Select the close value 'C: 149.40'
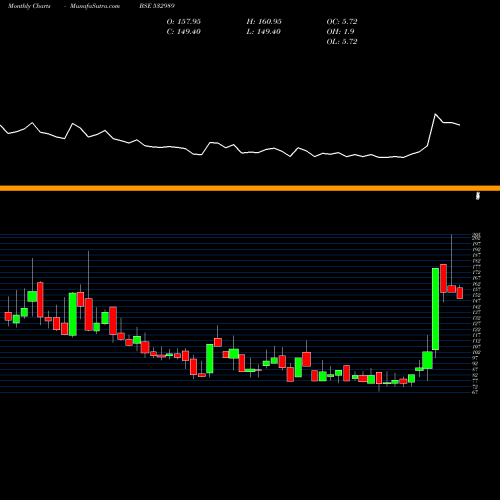The width and height of the screenshot is (500, 500). click(184, 32)
